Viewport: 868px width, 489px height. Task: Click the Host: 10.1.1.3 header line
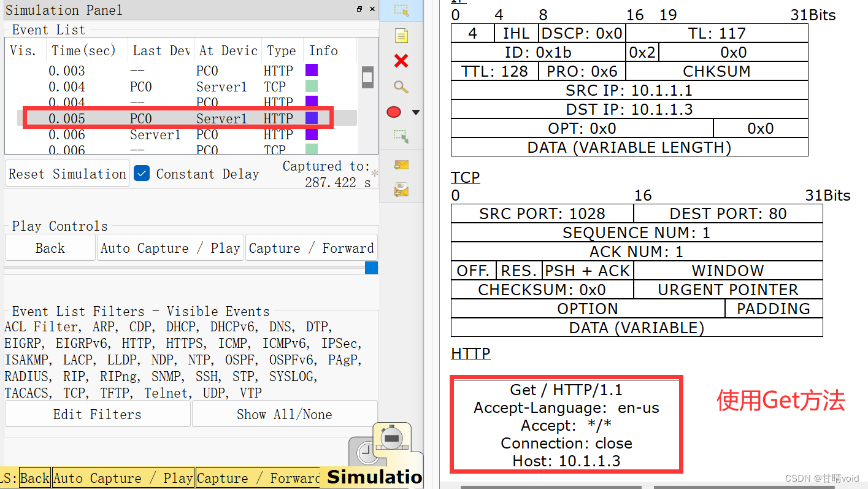(566, 461)
